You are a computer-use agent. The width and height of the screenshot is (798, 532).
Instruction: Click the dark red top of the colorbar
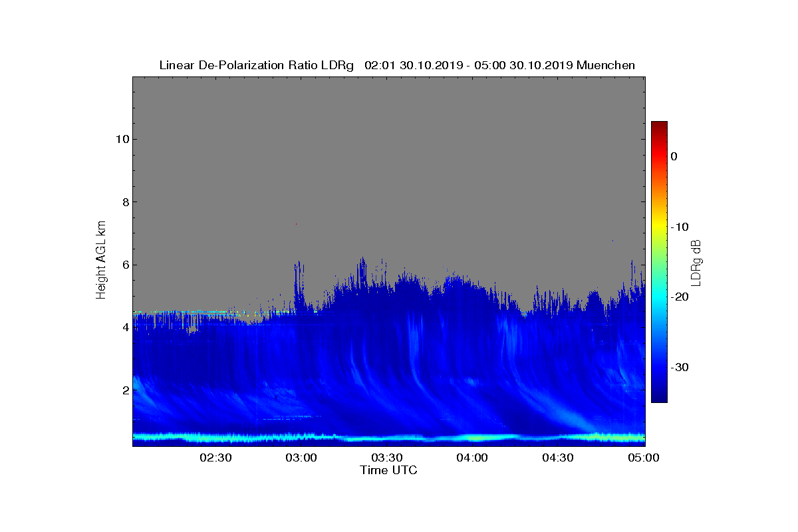point(659,125)
